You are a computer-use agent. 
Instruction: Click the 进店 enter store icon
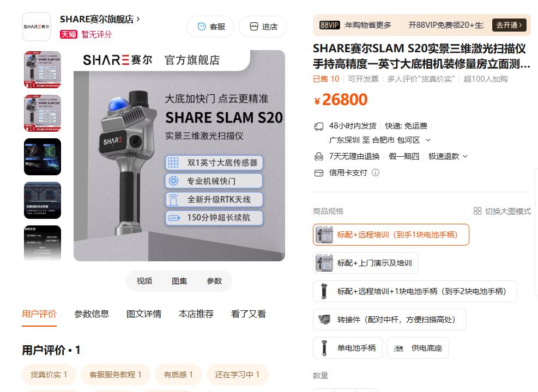(x=254, y=27)
